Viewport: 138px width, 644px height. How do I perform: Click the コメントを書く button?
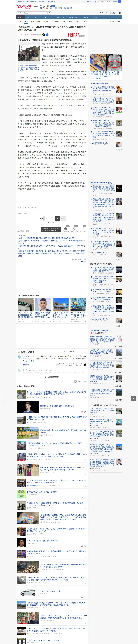coord(69,352)
